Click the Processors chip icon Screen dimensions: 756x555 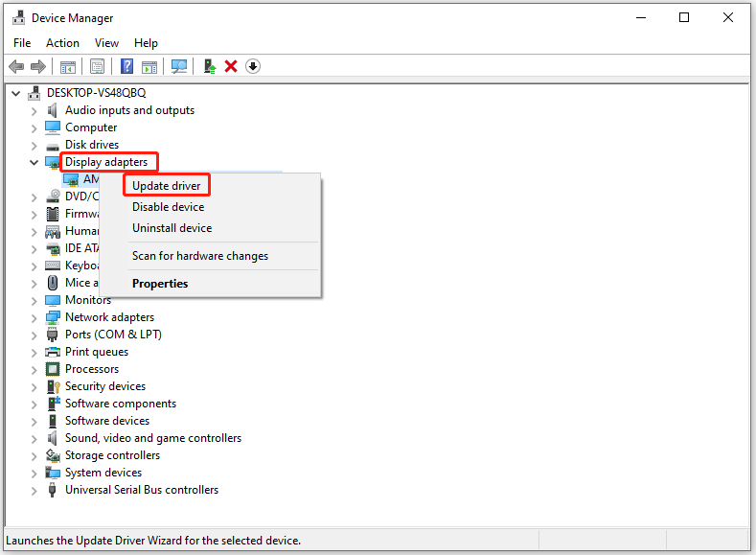(x=53, y=369)
